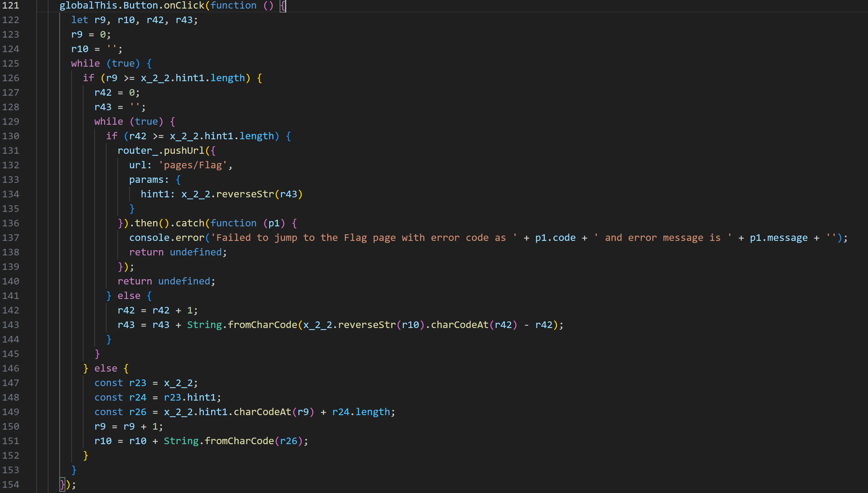Click the charCodeAt call on line 143

click(x=459, y=325)
